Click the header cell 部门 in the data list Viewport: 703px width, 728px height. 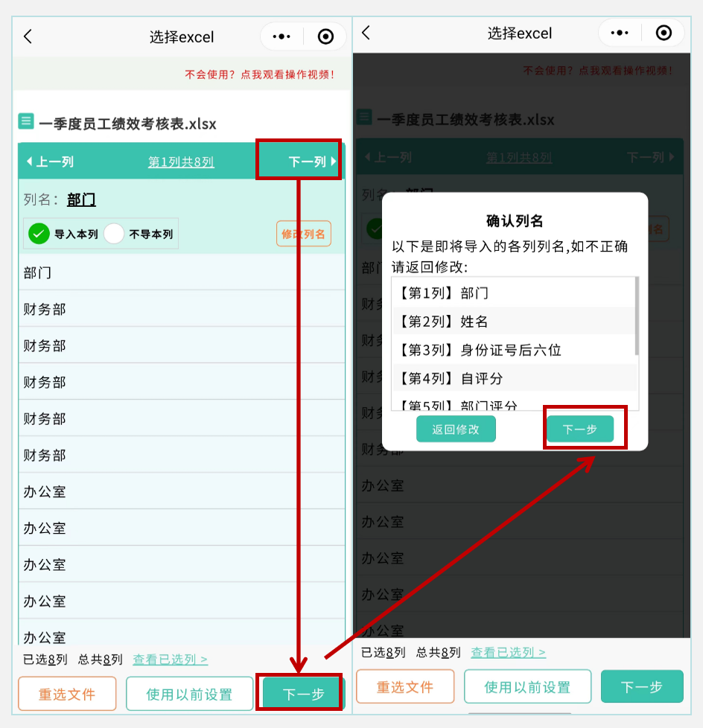tap(182, 272)
